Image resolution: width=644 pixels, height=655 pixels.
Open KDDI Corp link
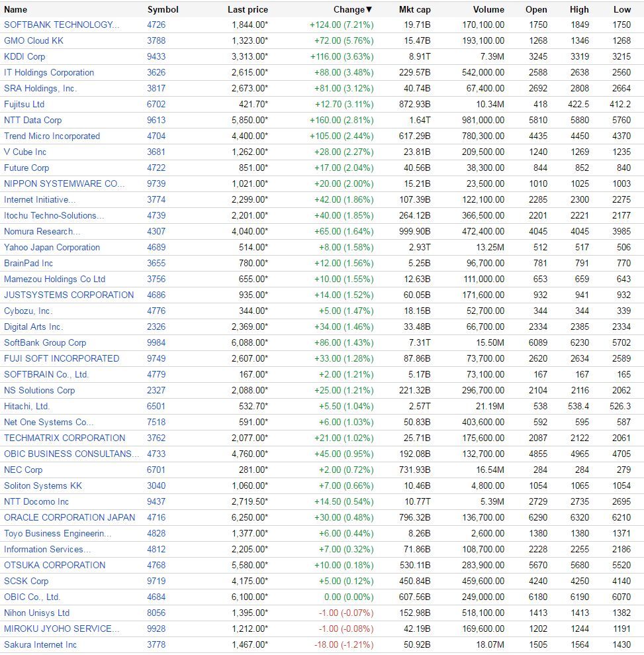(24, 56)
